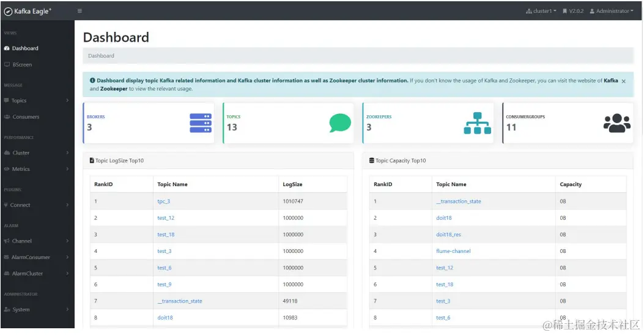This screenshot has width=644, height=335.
Task: Open the BScreen sidebar page
Action: tap(22, 64)
